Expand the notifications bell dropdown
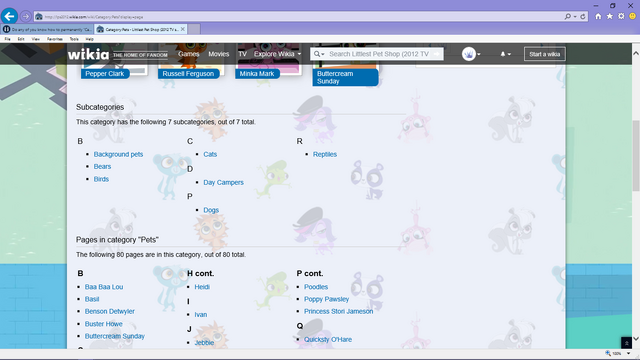The height and width of the screenshot is (360, 640). [506, 54]
